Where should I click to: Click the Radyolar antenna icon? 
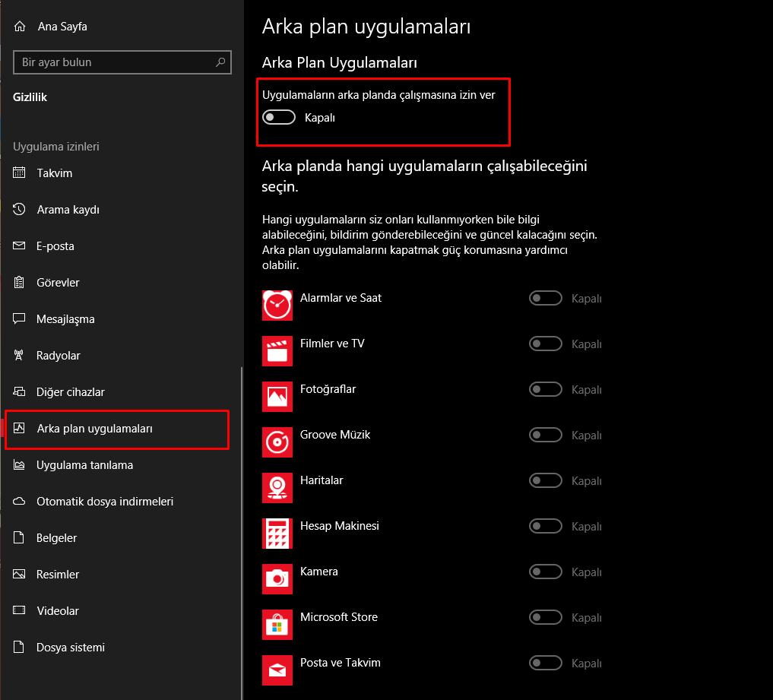(x=19, y=355)
